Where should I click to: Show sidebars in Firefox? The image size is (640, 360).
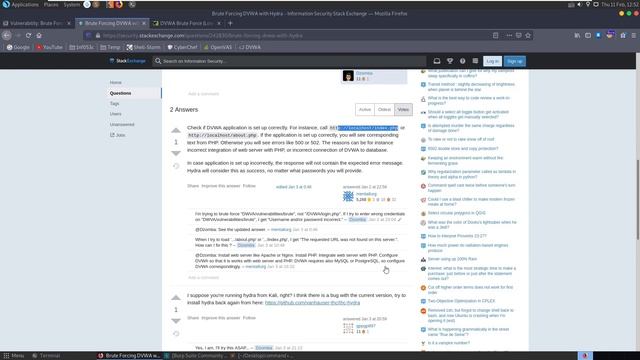pyautogui.click(x=588, y=36)
